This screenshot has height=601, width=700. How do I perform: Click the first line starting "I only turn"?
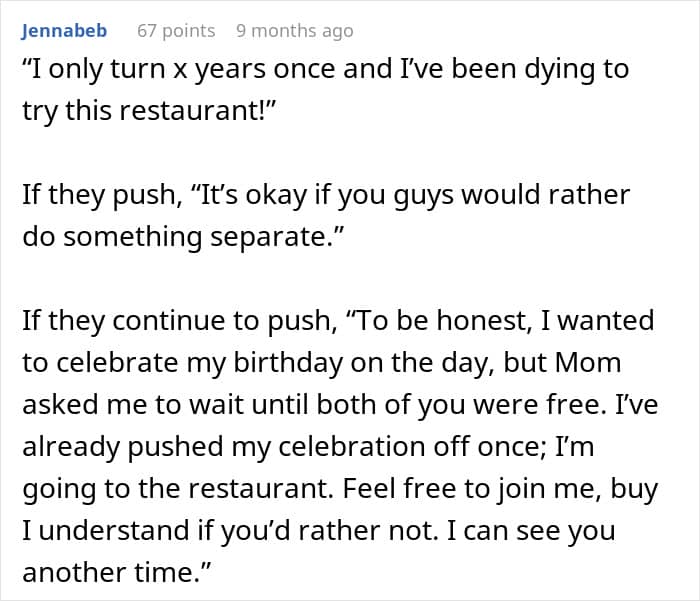click(x=326, y=69)
